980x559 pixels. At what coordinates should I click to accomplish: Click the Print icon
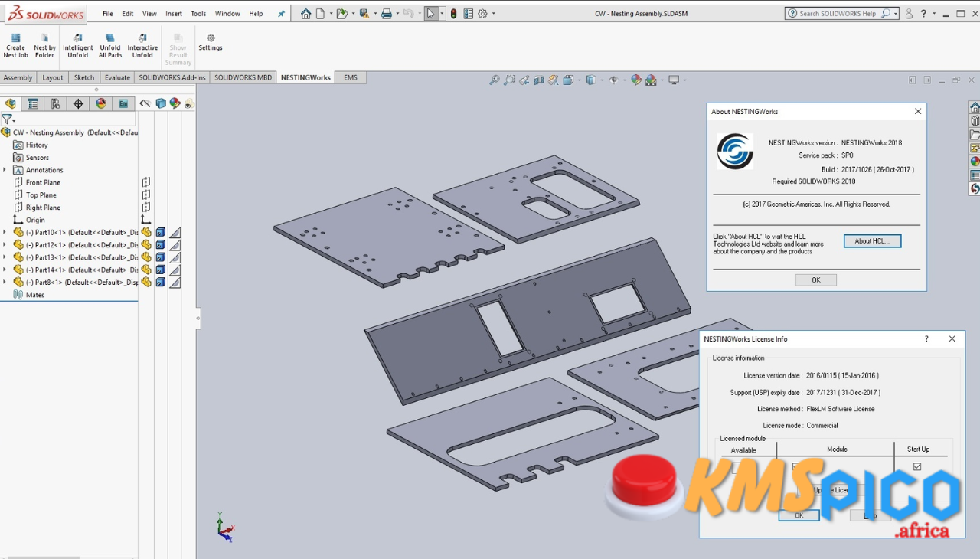pyautogui.click(x=387, y=14)
